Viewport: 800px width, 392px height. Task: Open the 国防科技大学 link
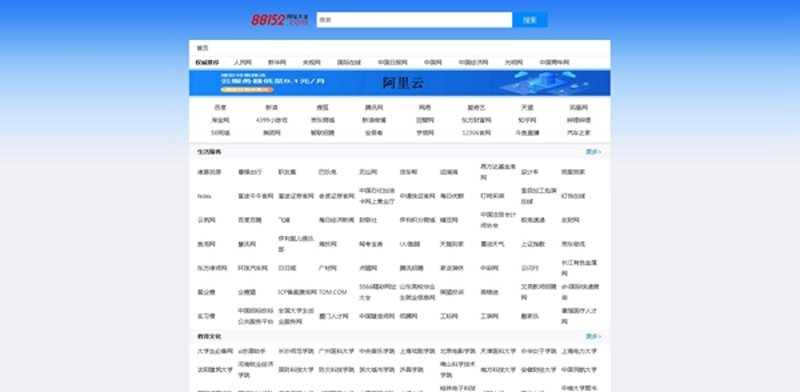point(296,370)
